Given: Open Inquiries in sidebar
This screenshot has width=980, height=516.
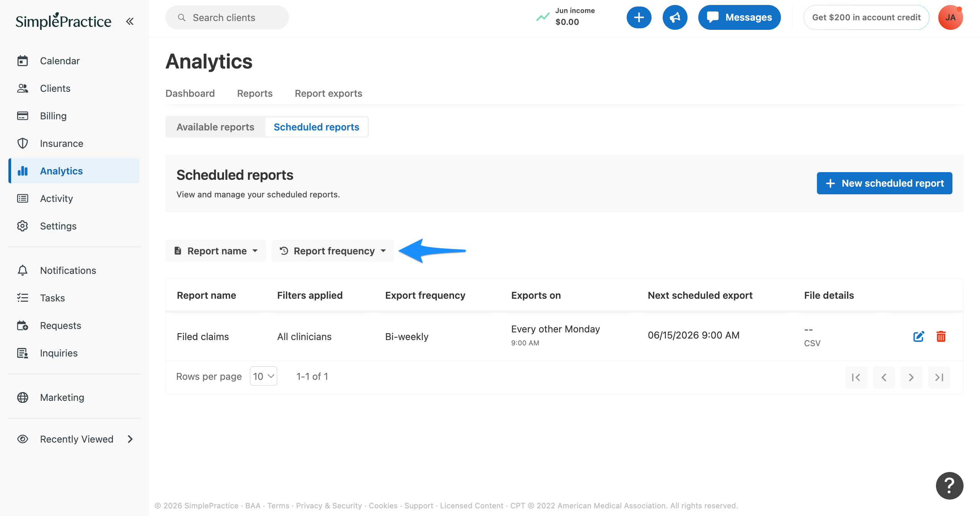Looking at the screenshot, I should coord(74,353).
